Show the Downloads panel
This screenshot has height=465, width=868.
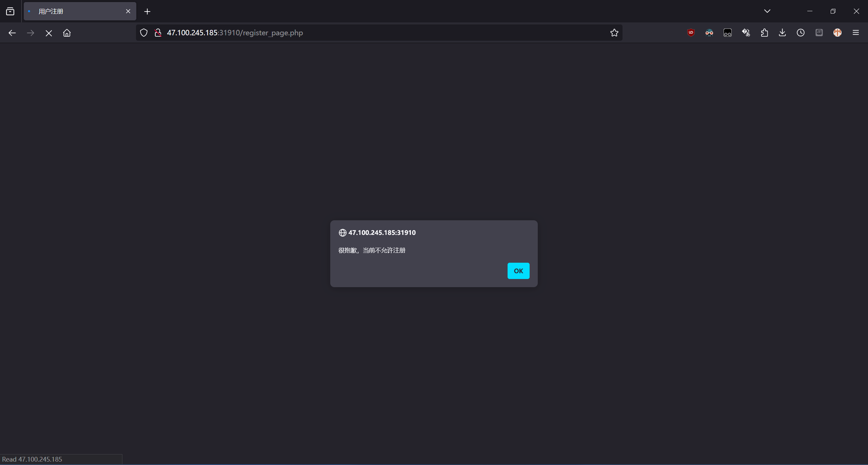point(782,33)
